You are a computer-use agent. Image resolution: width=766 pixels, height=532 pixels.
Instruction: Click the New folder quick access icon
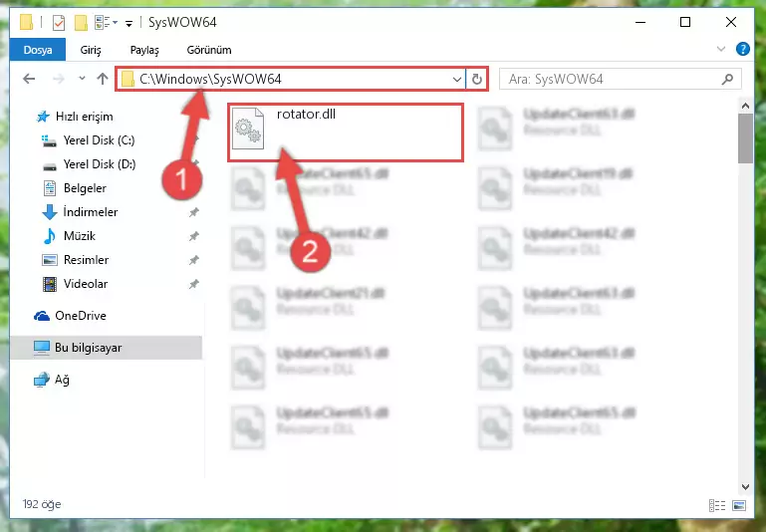click(81, 23)
